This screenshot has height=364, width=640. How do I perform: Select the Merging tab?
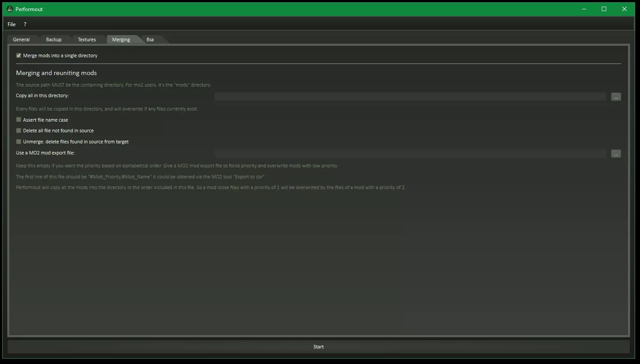point(121,40)
